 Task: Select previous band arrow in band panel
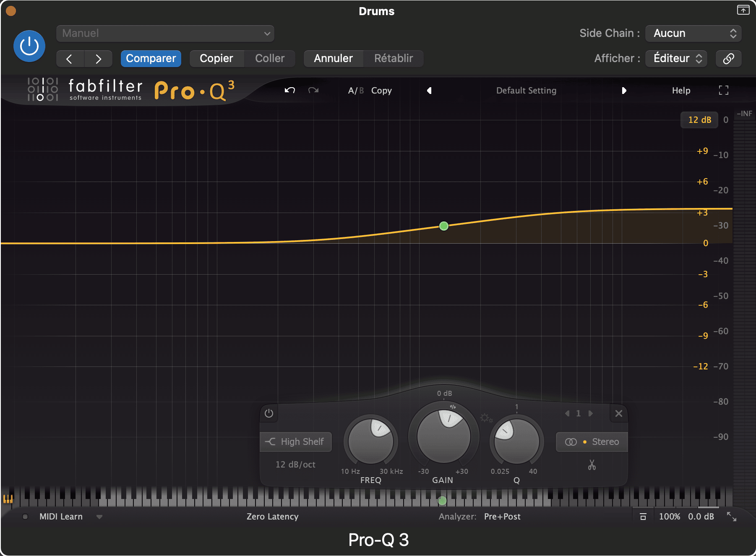567,413
